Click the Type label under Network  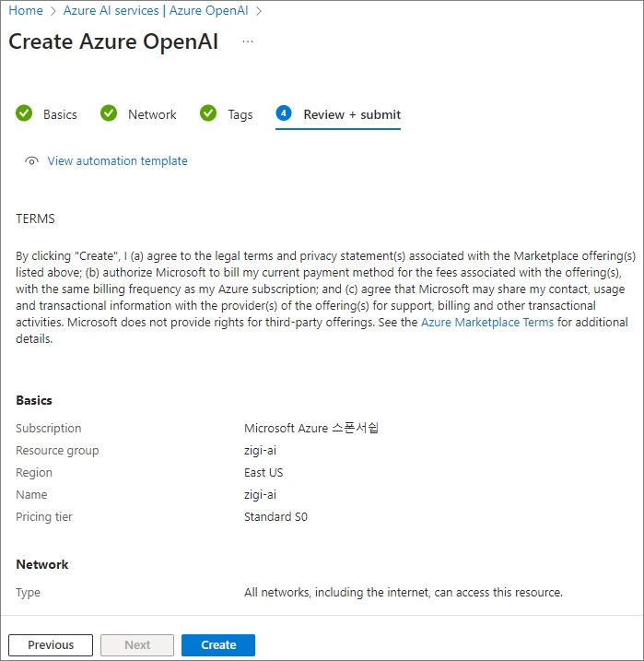click(x=29, y=593)
